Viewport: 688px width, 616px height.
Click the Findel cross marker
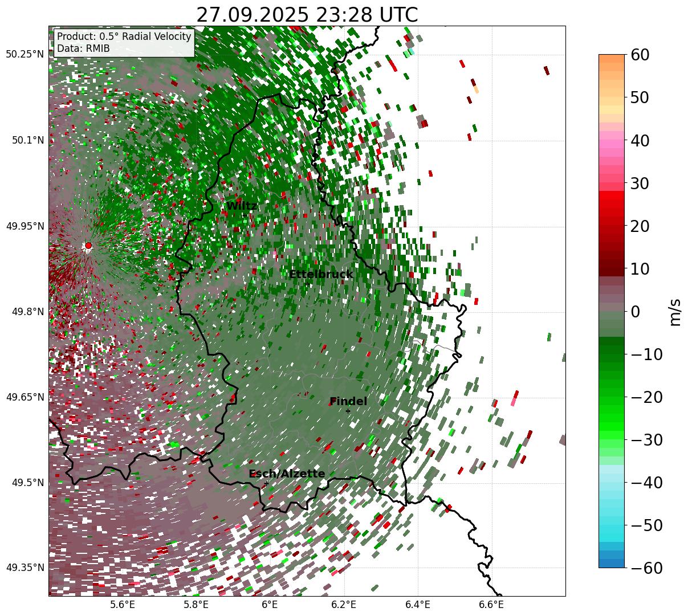[x=348, y=411]
